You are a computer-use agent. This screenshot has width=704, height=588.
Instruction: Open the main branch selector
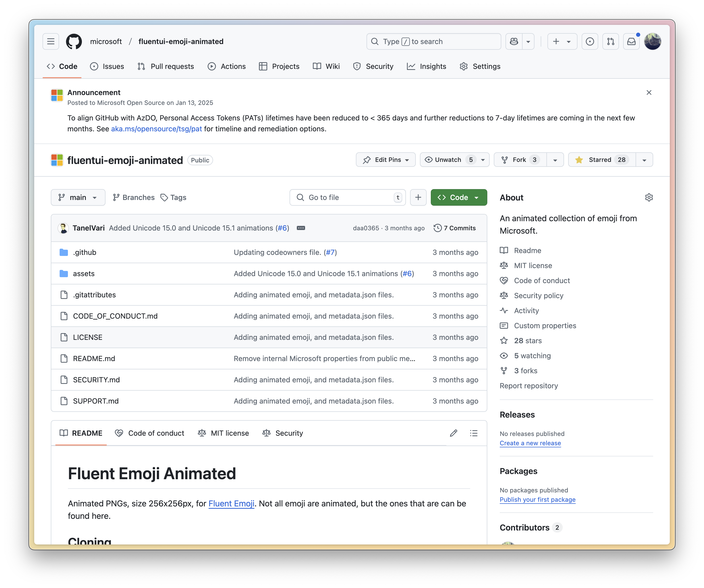pyautogui.click(x=78, y=197)
